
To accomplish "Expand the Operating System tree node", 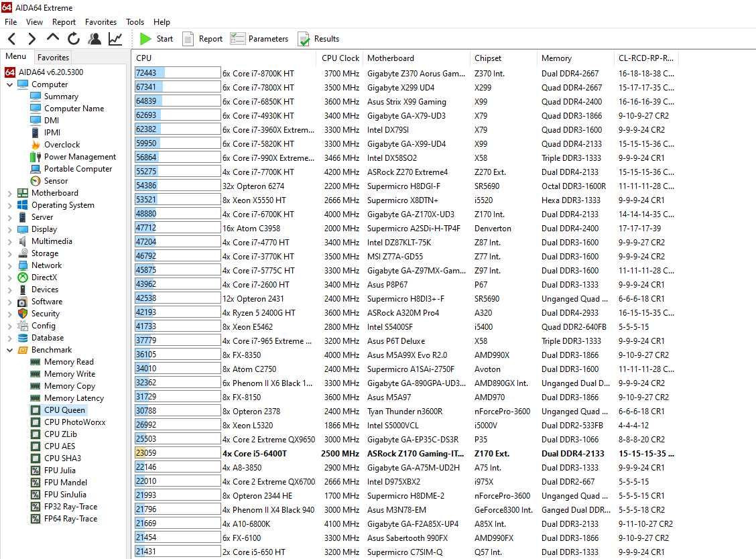I will tap(9, 205).
